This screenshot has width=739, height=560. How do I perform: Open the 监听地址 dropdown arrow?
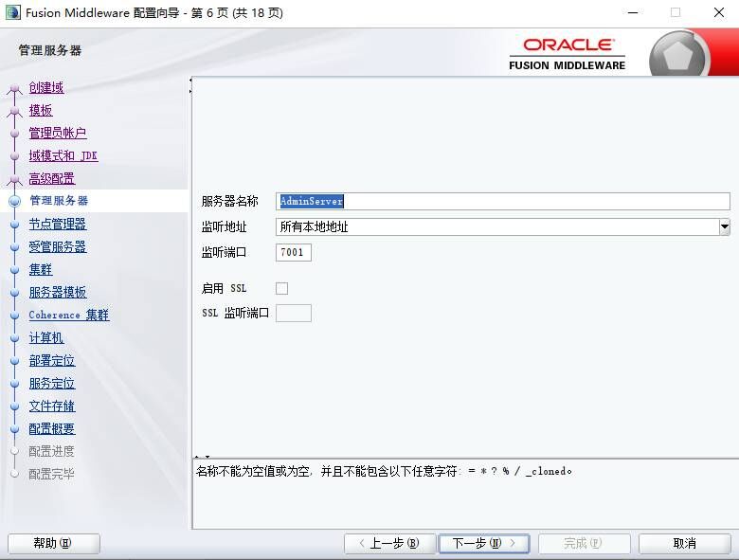725,227
